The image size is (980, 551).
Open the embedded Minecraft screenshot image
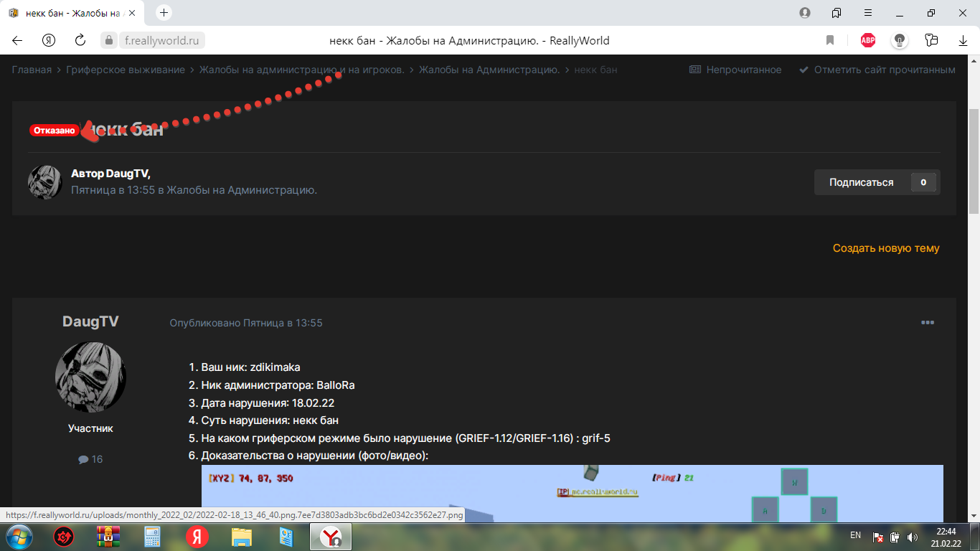pyautogui.click(x=573, y=494)
